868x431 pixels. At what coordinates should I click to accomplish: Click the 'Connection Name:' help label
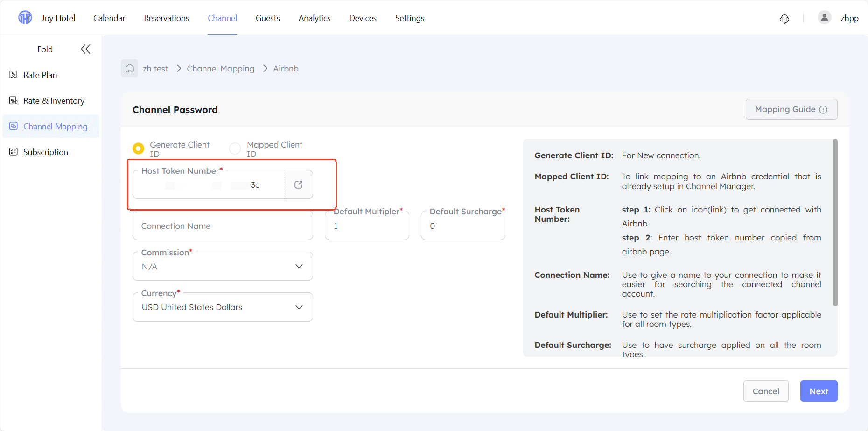click(x=572, y=275)
